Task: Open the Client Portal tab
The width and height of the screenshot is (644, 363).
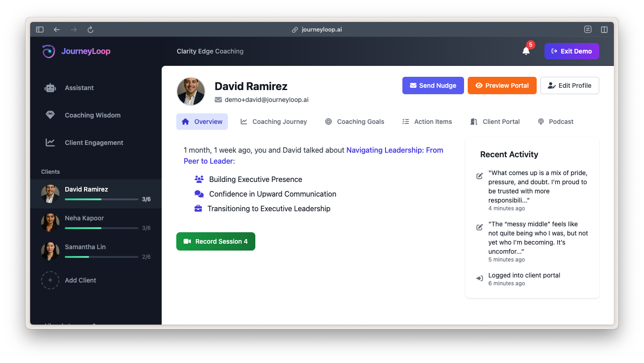Action: click(x=495, y=122)
